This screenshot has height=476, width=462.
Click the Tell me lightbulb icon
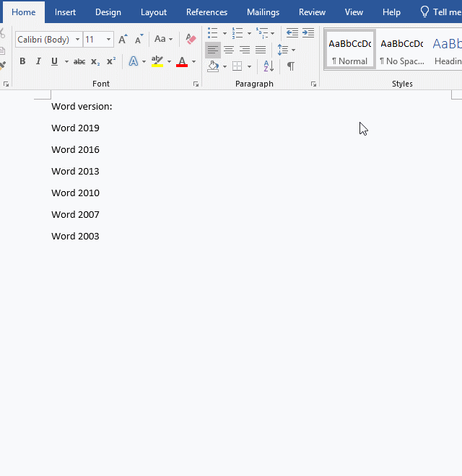coord(424,12)
